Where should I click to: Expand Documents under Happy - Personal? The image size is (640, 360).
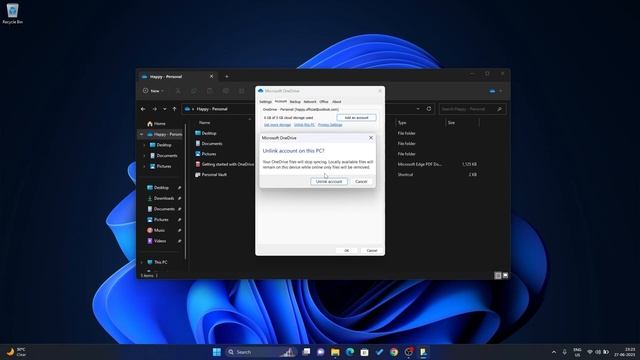click(144, 156)
